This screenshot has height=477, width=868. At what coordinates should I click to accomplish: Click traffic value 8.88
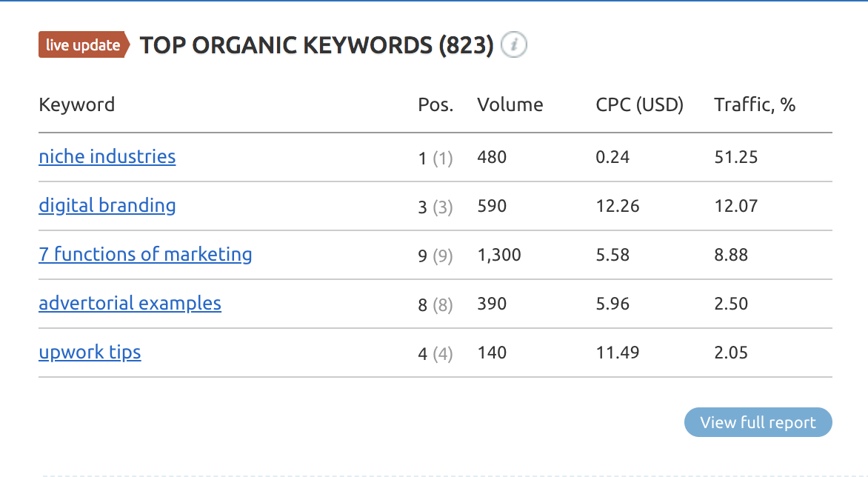click(x=731, y=255)
